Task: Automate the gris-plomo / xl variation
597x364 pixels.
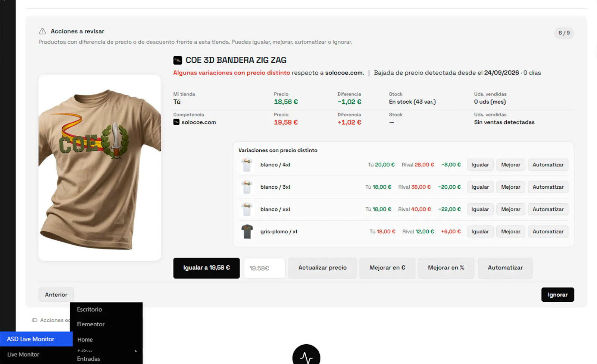Action: coord(548,232)
